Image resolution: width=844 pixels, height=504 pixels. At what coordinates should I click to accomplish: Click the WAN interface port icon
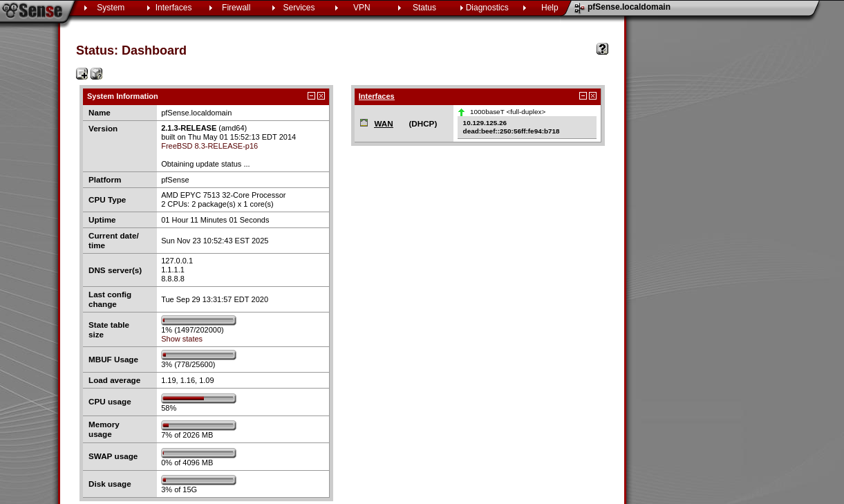pos(364,123)
